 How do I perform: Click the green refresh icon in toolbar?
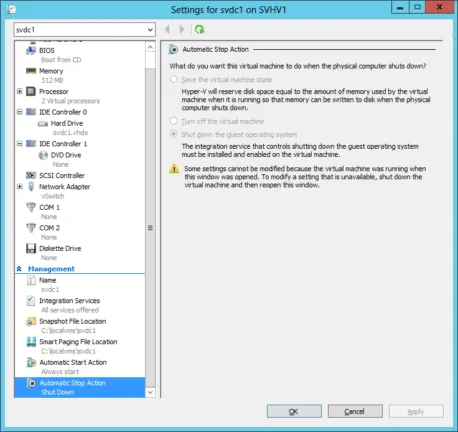199,30
